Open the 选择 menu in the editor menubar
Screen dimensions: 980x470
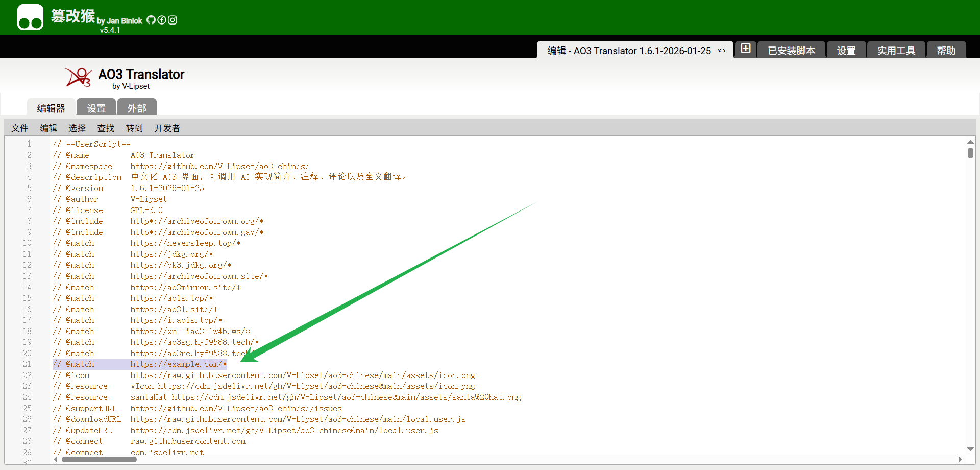(x=77, y=128)
